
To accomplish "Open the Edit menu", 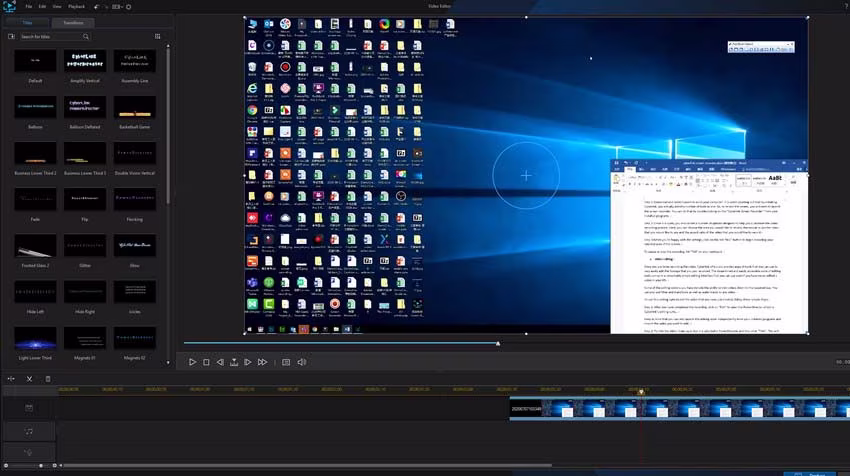I will click(x=42, y=7).
